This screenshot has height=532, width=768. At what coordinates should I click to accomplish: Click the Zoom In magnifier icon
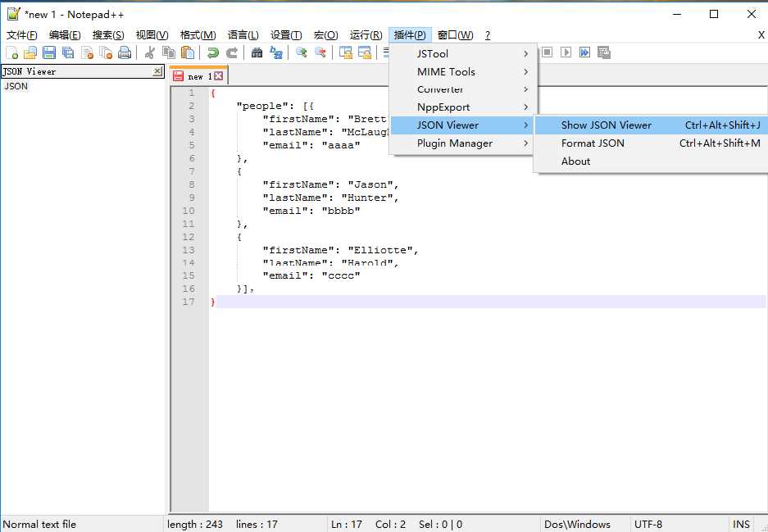[302, 52]
